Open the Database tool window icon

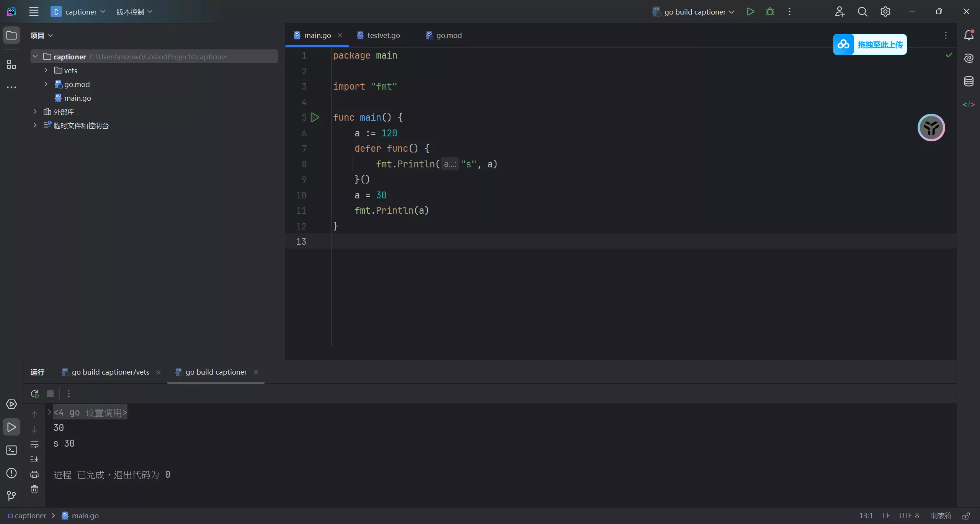point(969,81)
